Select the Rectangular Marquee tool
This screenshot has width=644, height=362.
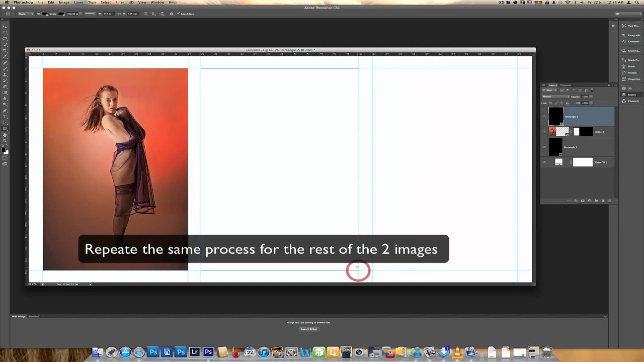(5, 33)
